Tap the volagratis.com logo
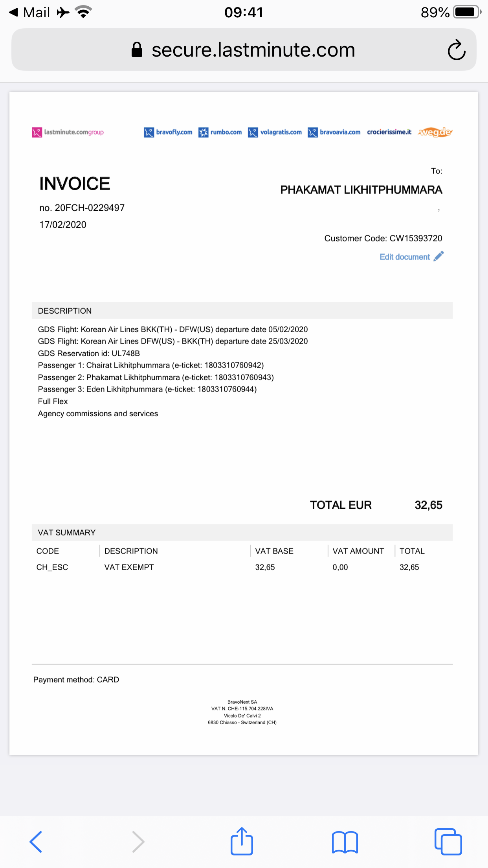Screen dimensions: 488x868 pyautogui.click(x=275, y=132)
